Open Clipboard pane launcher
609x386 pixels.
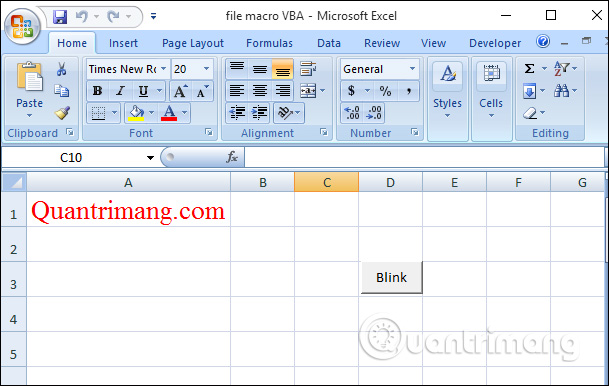[x=70, y=132]
